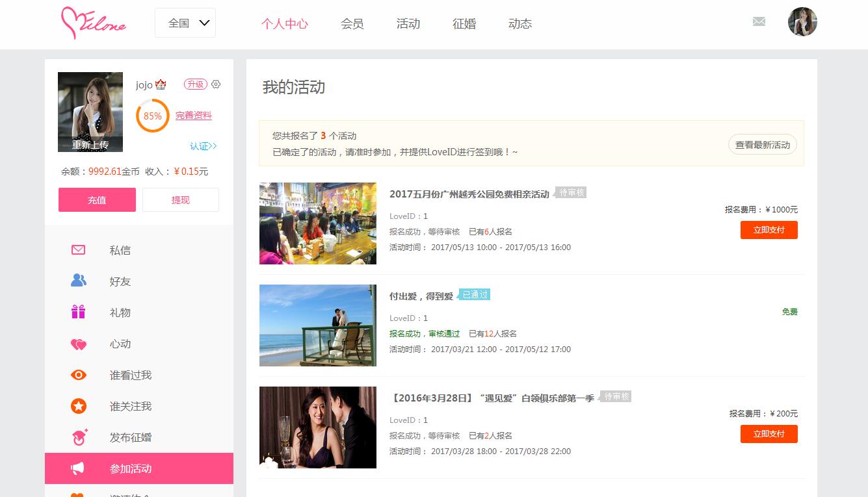
Task: Click the settings gear next to 升级
Action: [x=217, y=84]
